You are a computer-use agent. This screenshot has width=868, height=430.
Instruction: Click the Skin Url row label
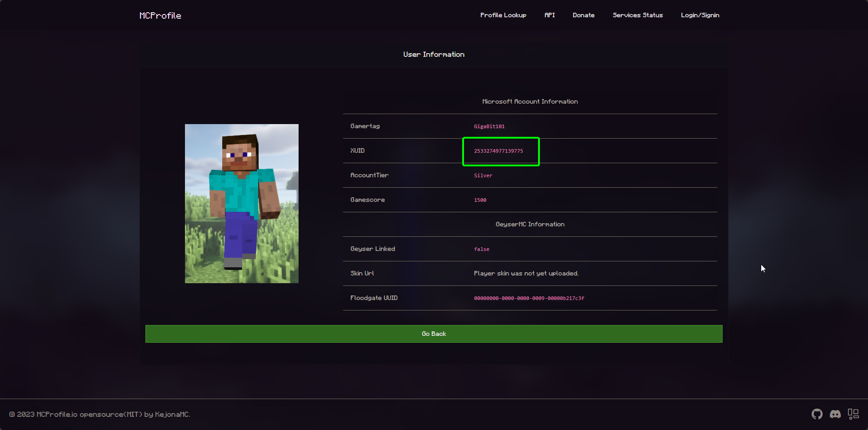[362, 273]
